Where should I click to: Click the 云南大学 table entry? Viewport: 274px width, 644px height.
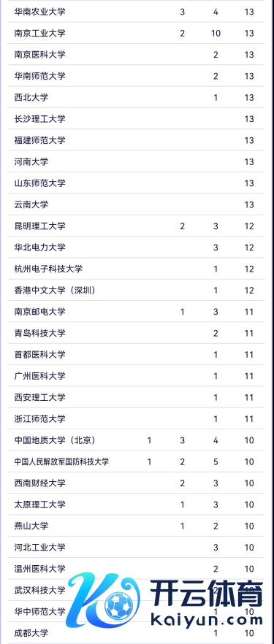coord(31,204)
